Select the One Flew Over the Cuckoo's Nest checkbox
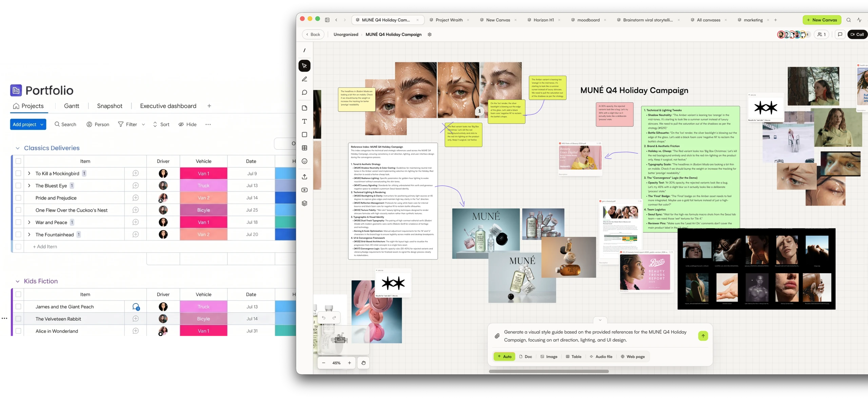 tap(18, 210)
